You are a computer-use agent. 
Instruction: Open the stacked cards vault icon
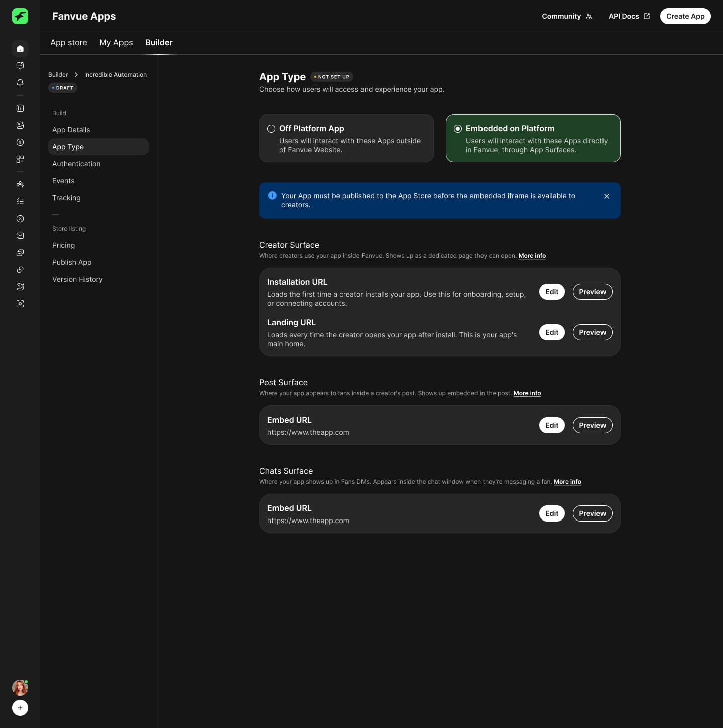tap(20, 253)
